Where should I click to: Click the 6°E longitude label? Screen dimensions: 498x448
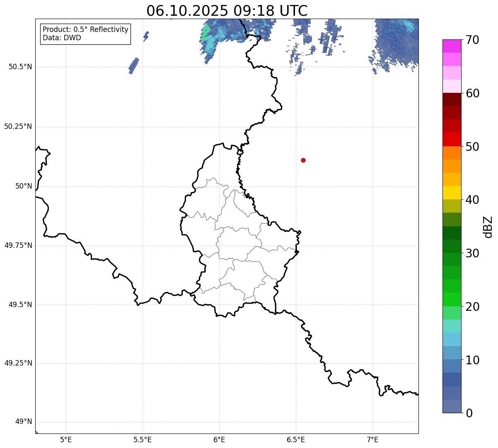(219, 440)
